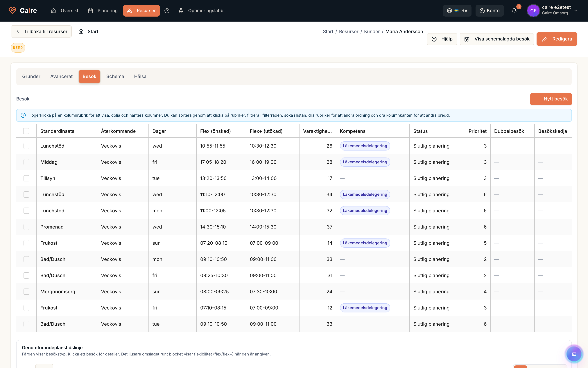Screen dimensions: 588x368
Task: Sort by Återkommande column header
Action: click(x=118, y=131)
